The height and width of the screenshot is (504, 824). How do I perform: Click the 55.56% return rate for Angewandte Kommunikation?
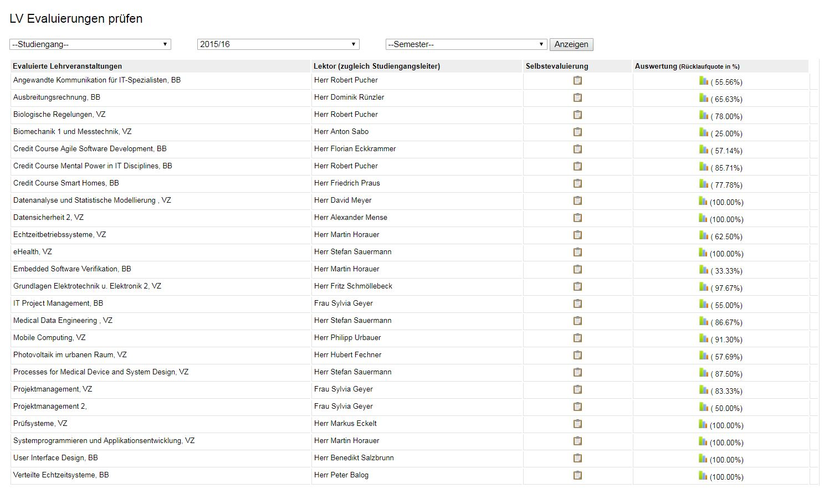point(726,82)
